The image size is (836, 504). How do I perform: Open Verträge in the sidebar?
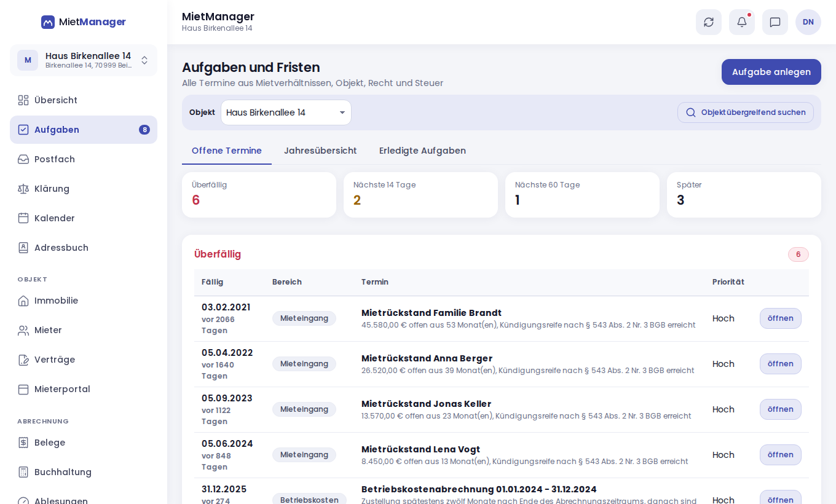point(84,360)
